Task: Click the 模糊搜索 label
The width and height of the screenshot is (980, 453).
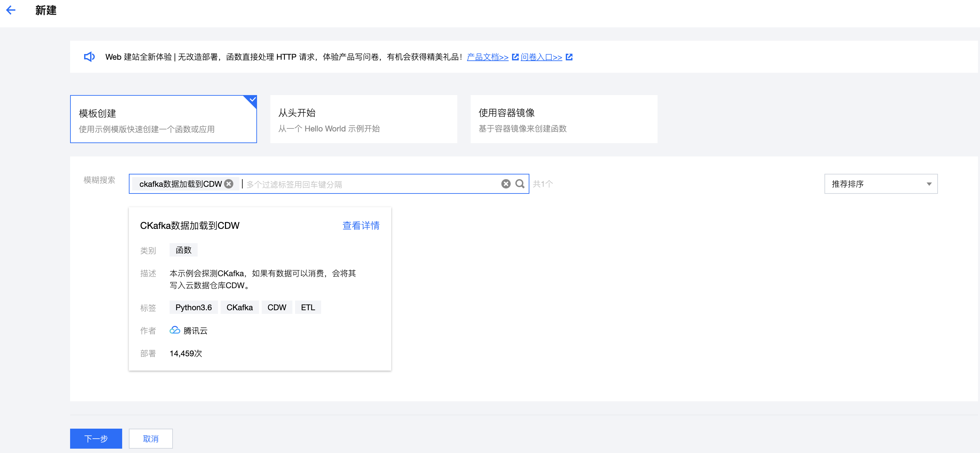Action: [x=99, y=180]
